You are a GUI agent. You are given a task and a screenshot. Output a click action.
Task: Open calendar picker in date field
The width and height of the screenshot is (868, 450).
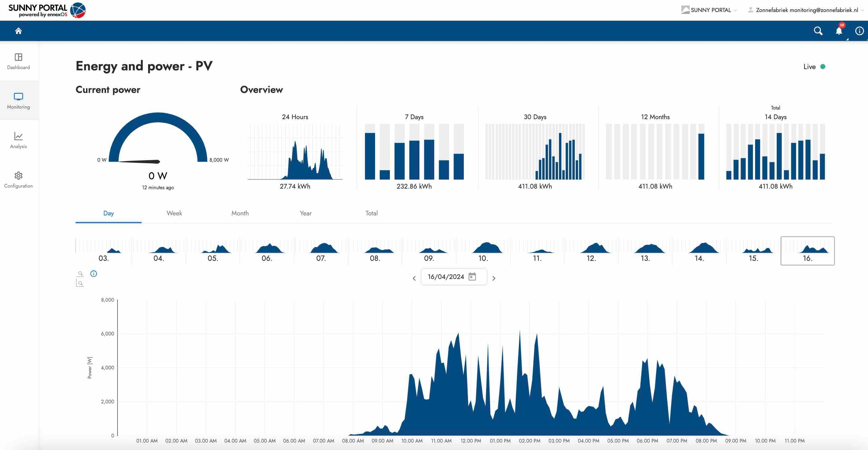pos(473,277)
